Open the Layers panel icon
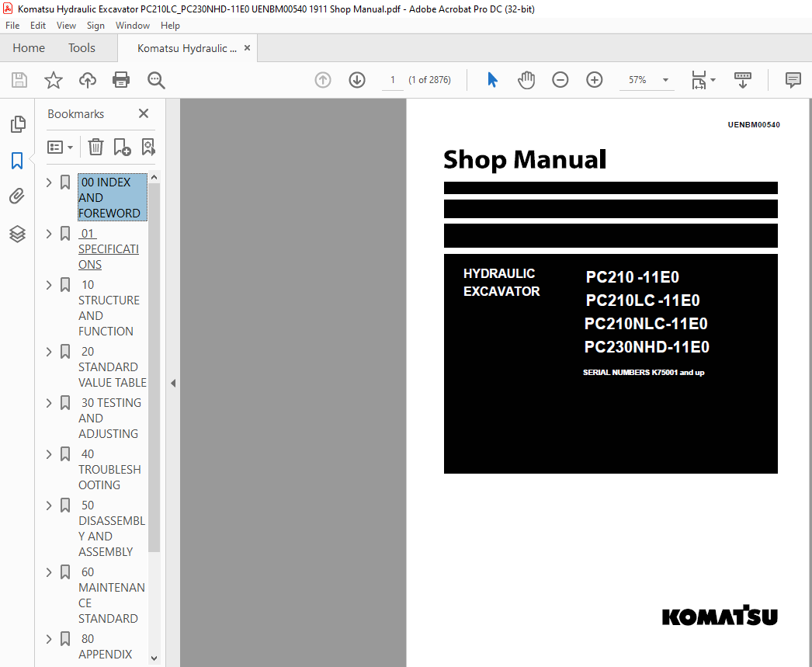 pyautogui.click(x=17, y=234)
